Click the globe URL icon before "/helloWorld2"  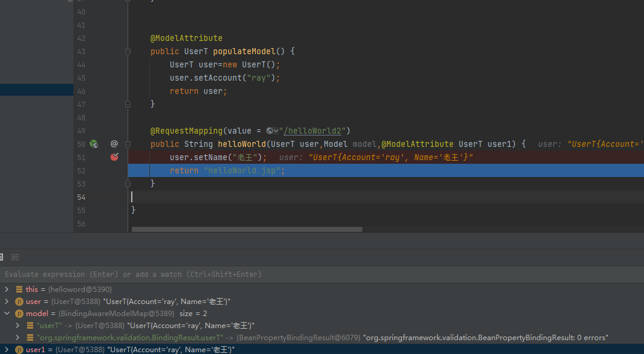(270, 131)
